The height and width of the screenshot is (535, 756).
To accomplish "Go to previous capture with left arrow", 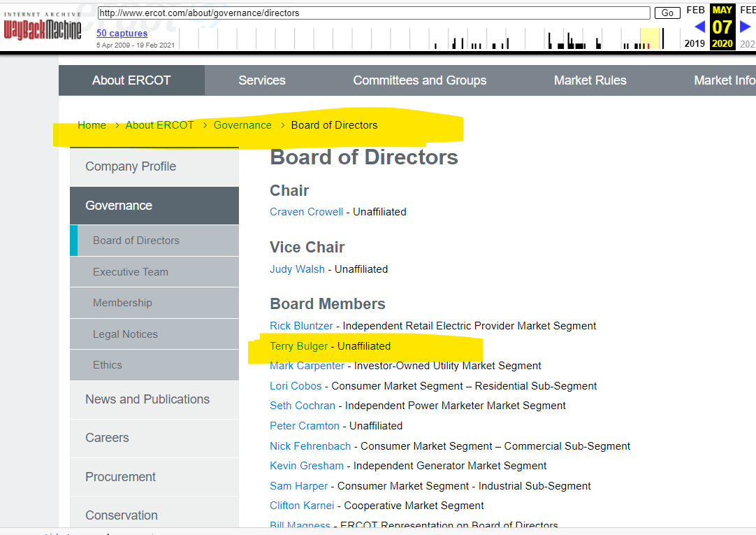I will coord(699,27).
